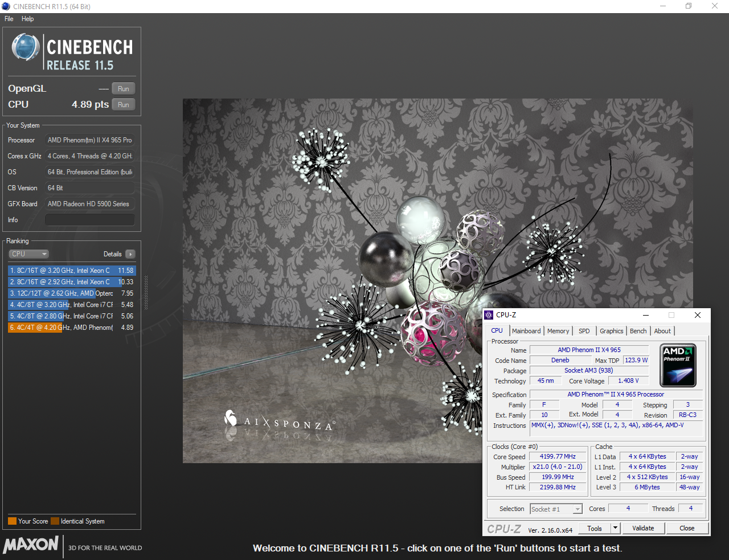The width and height of the screenshot is (729, 560).
Task: Click the Cinebench title bar app icon
Action: pyautogui.click(x=6, y=6)
